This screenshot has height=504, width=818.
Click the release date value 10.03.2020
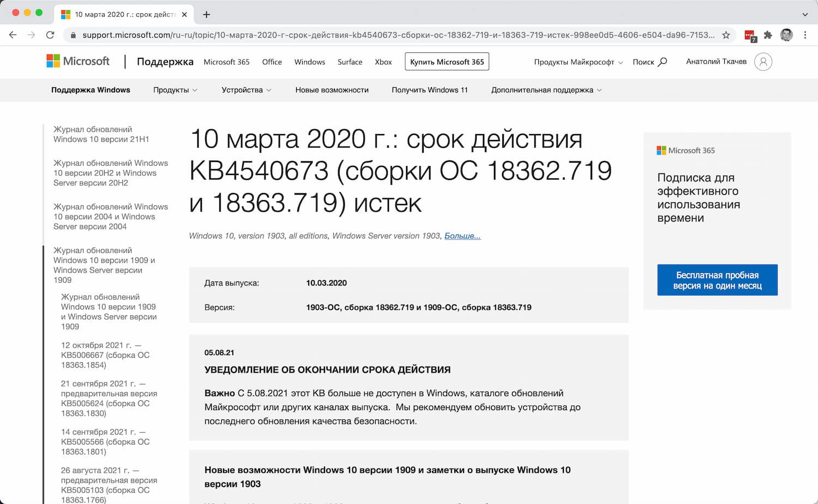coord(326,283)
